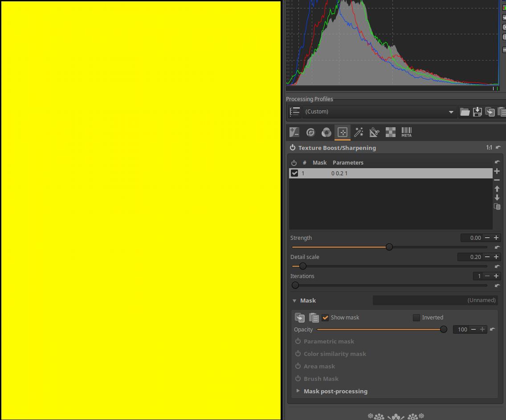Open the Transform tab with scissors icon
This screenshot has width=506, height=420.
375,132
